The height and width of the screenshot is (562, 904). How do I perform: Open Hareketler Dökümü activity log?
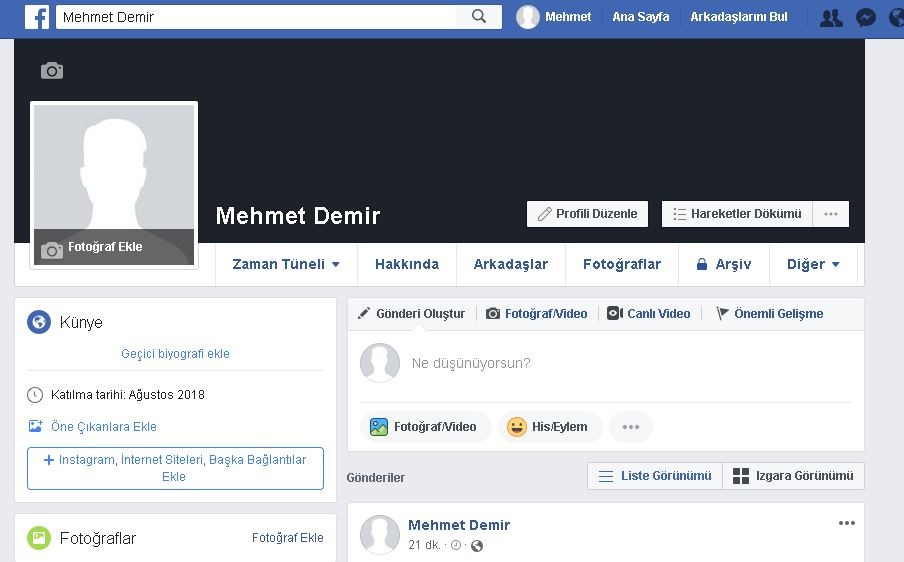point(737,214)
